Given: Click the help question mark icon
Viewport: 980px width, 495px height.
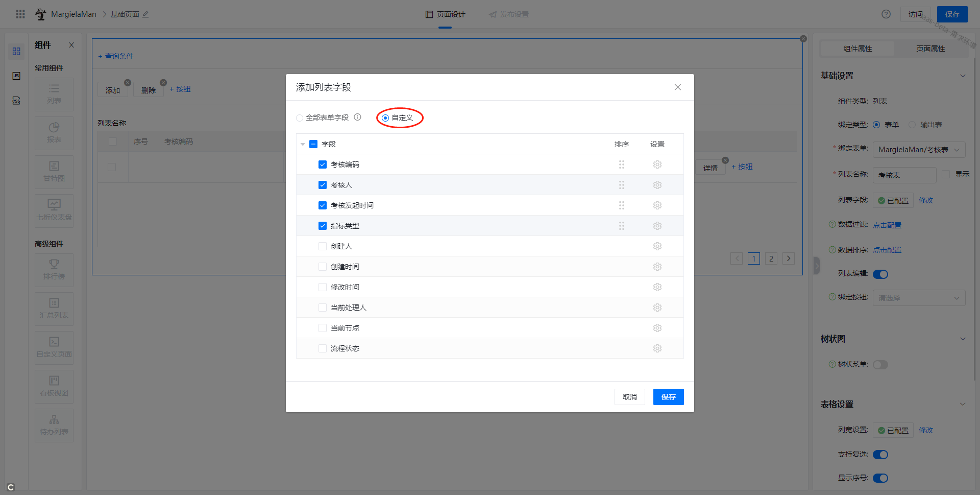Looking at the screenshot, I should (x=886, y=14).
